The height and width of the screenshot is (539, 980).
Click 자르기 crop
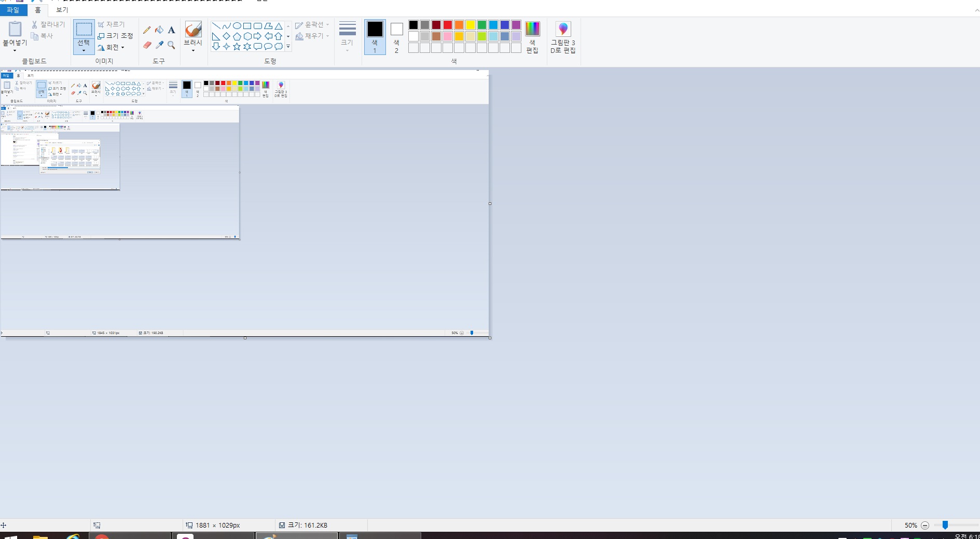[x=111, y=24]
